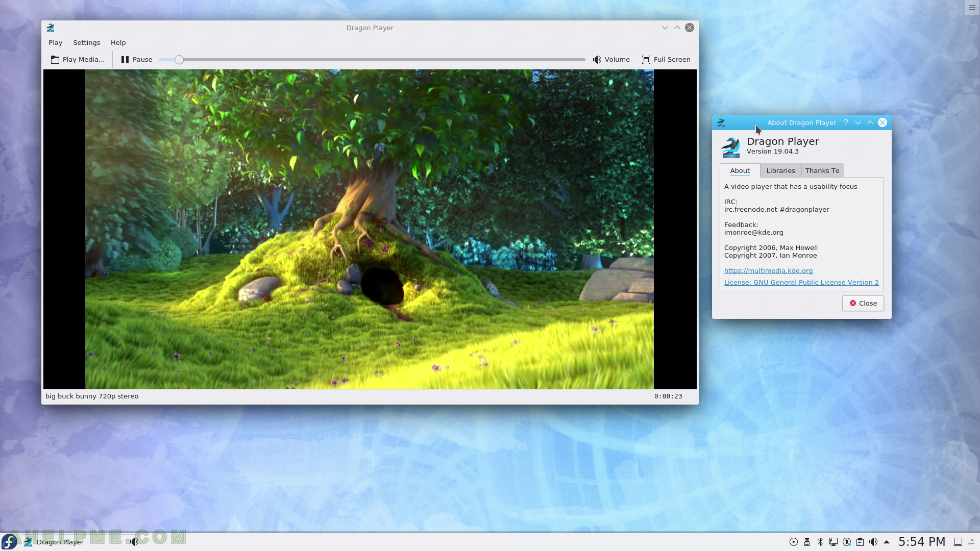Click the Copyright 2006, Max Howell text
Screen dimensions: 980x551
[771, 248]
